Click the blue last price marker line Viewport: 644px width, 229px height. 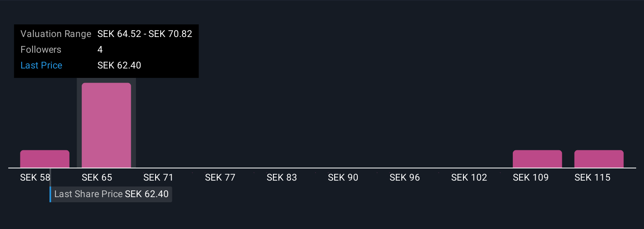(x=50, y=189)
